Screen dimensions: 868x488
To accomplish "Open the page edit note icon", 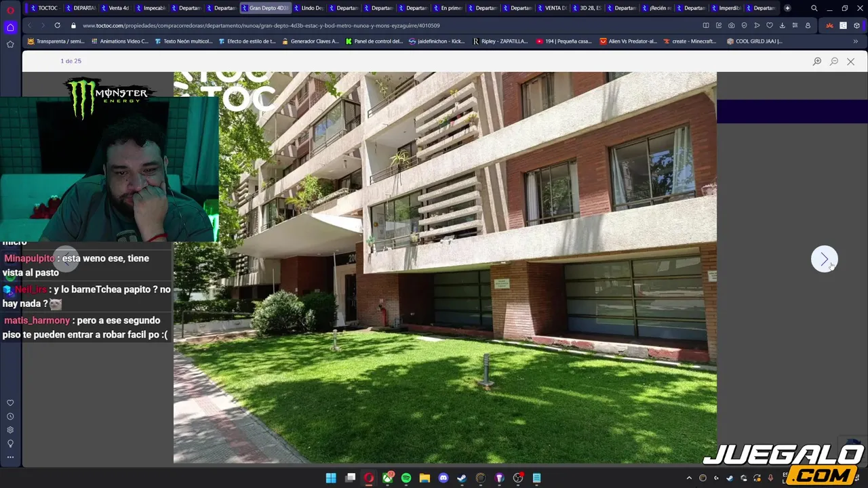I will pyautogui.click(x=719, y=26).
